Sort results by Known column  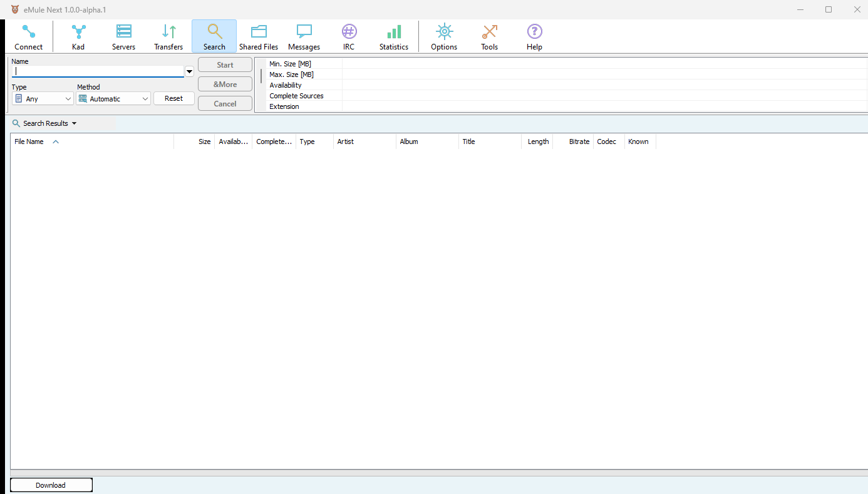click(640, 142)
